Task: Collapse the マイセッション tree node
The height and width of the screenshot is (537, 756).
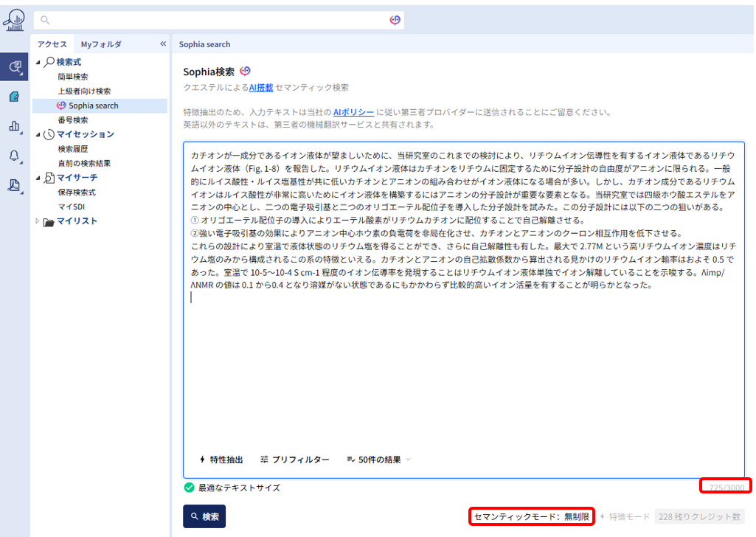Action: click(x=38, y=134)
